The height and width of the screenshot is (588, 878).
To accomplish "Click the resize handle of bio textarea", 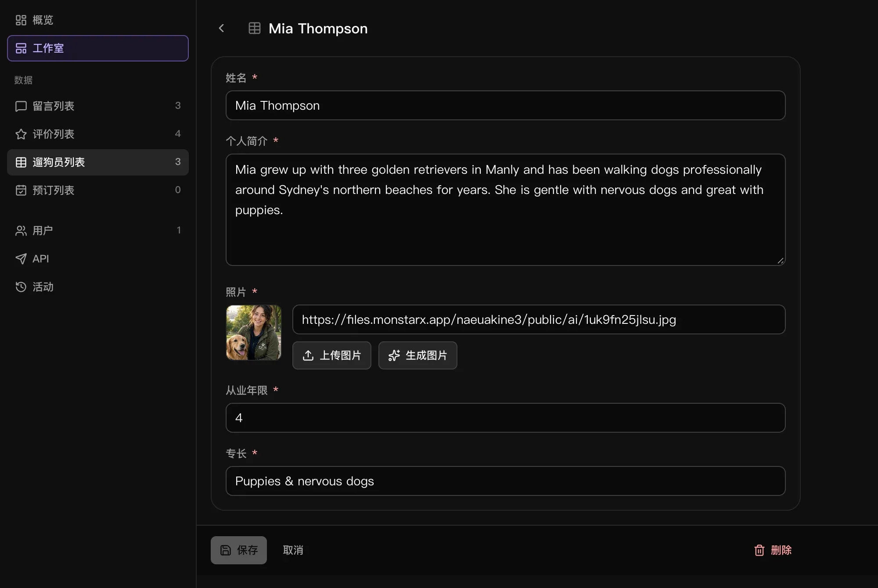I will coord(780,261).
